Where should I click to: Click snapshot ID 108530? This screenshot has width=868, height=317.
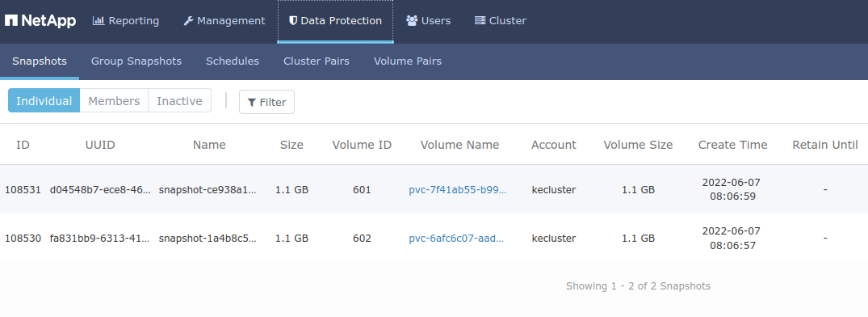(x=23, y=239)
